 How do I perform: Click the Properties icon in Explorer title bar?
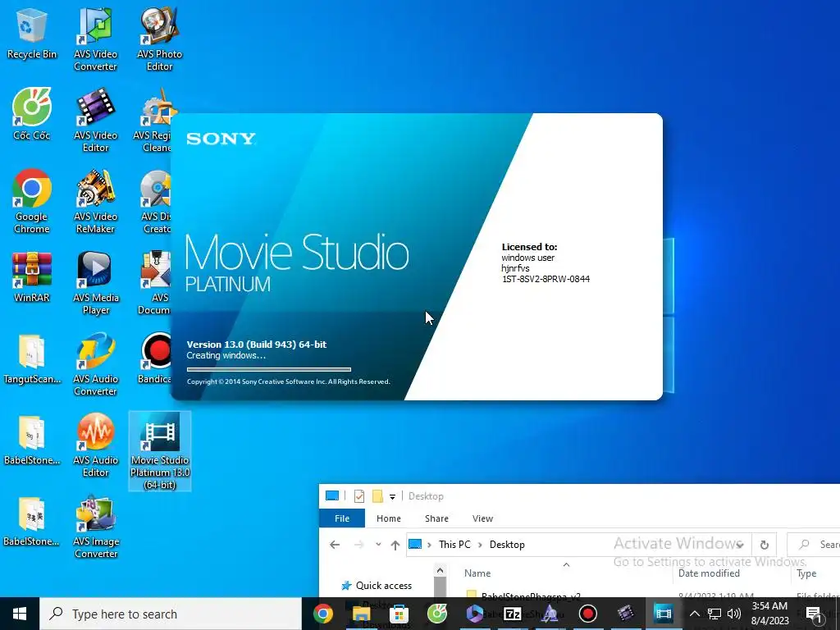click(359, 496)
